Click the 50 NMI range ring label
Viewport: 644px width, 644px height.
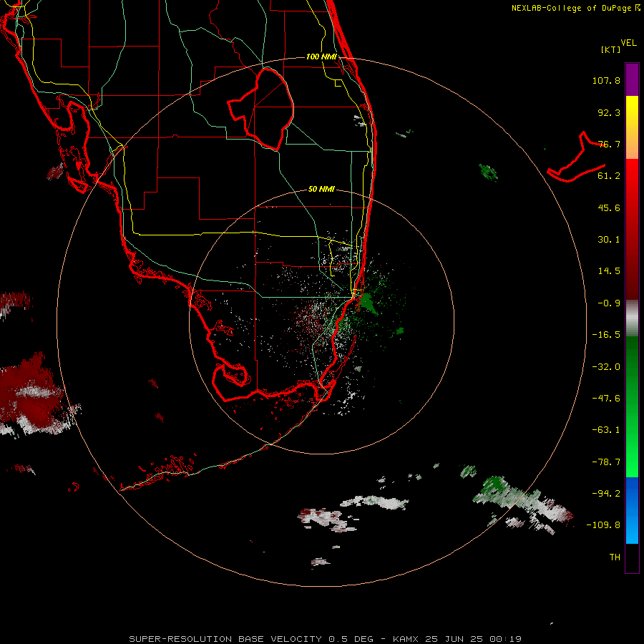(321, 189)
